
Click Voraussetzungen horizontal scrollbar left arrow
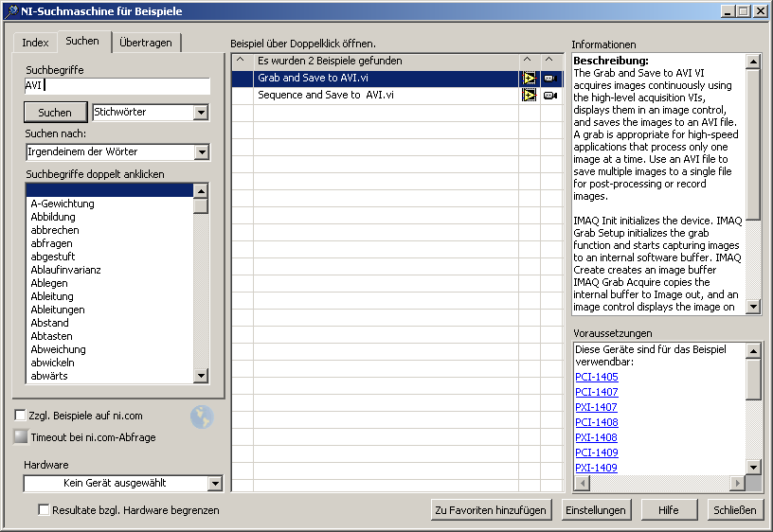tap(583, 483)
